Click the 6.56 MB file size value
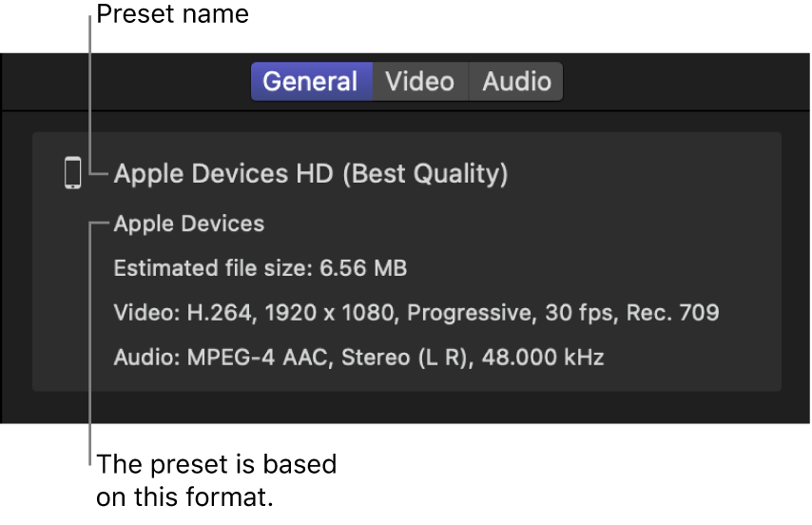This screenshot has height=525, width=812. click(x=364, y=269)
